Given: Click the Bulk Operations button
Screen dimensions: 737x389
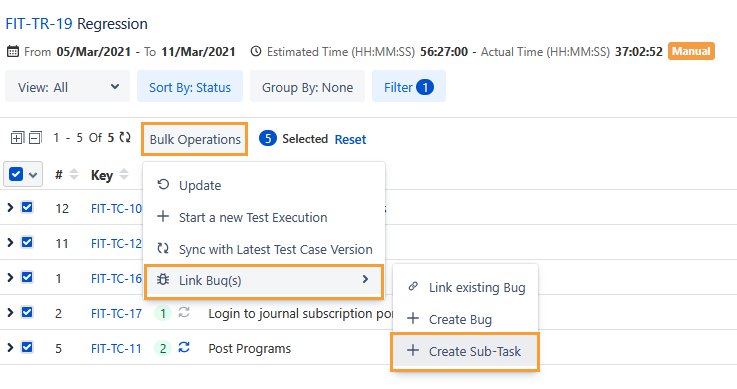Looking at the screenshot, I should [x=195, y=139].
